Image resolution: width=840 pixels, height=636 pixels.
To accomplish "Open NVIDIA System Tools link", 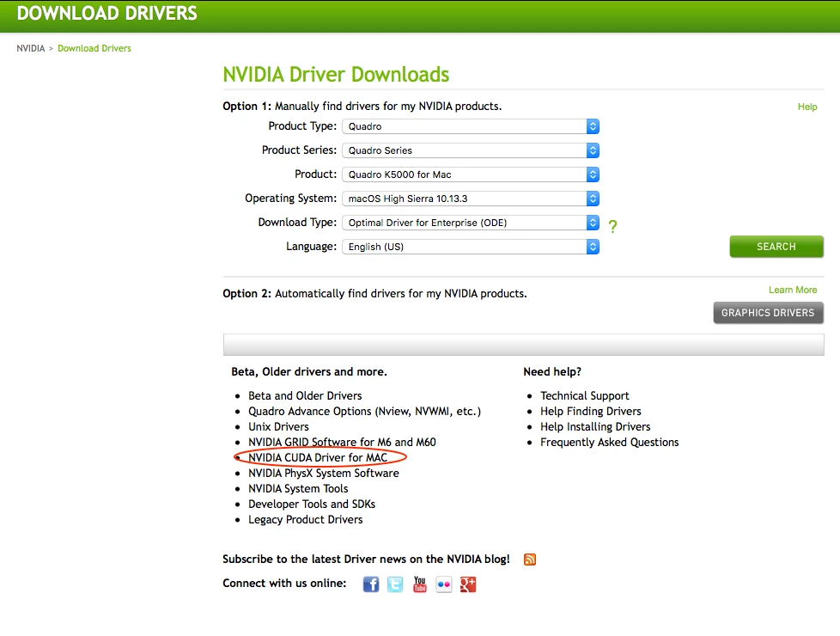I will coord(298,489).
